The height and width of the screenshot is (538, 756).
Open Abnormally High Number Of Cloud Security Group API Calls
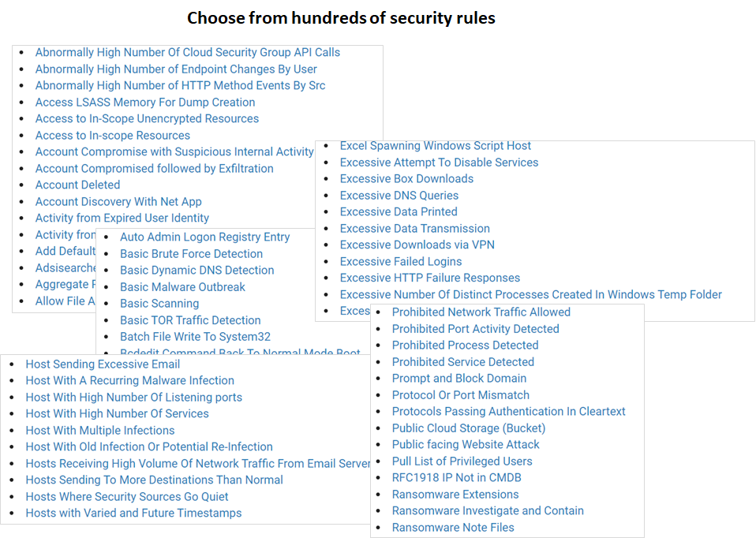tap(187, 53)
